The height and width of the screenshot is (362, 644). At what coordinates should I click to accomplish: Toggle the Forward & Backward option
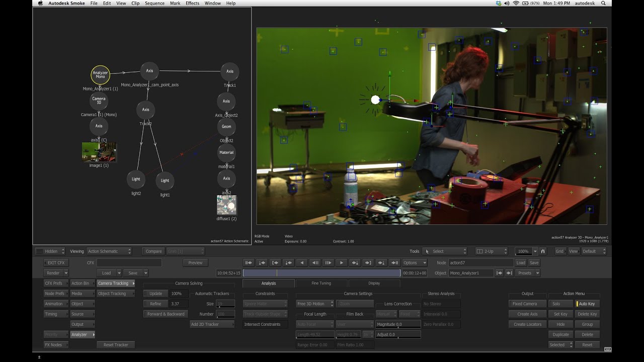click(x=166, y=314)
